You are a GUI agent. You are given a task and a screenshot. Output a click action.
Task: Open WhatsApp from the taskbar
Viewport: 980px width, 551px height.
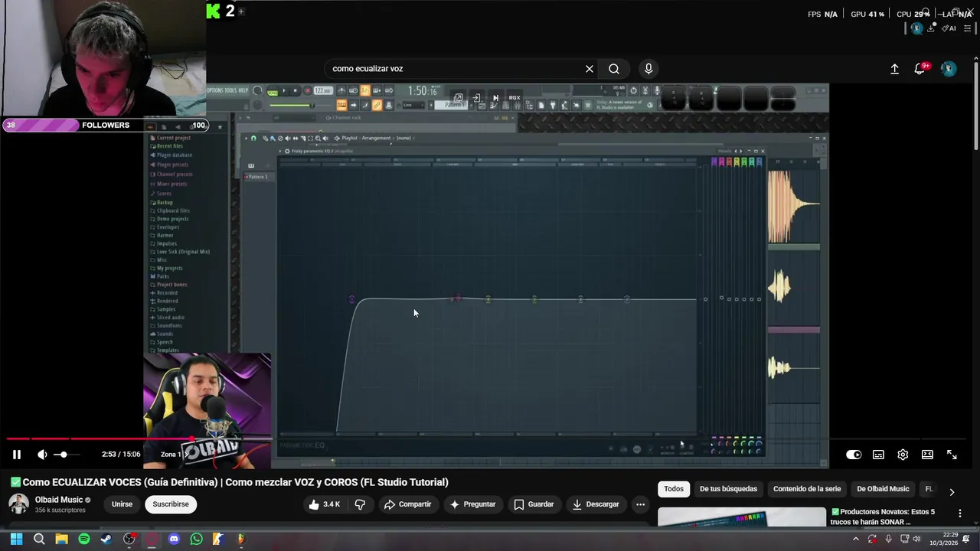click(x=196, y=539)
